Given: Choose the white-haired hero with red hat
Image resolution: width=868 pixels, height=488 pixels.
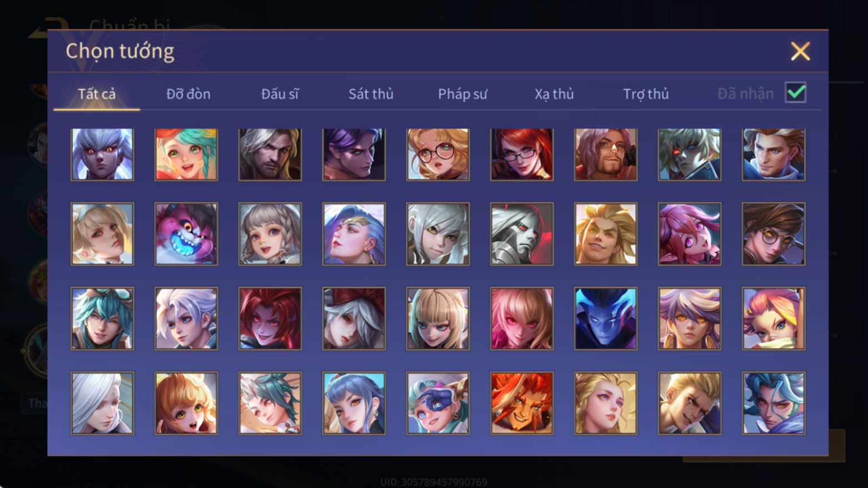Looking at the screenshot, I should pyautogui.click(x=354, y=318).
